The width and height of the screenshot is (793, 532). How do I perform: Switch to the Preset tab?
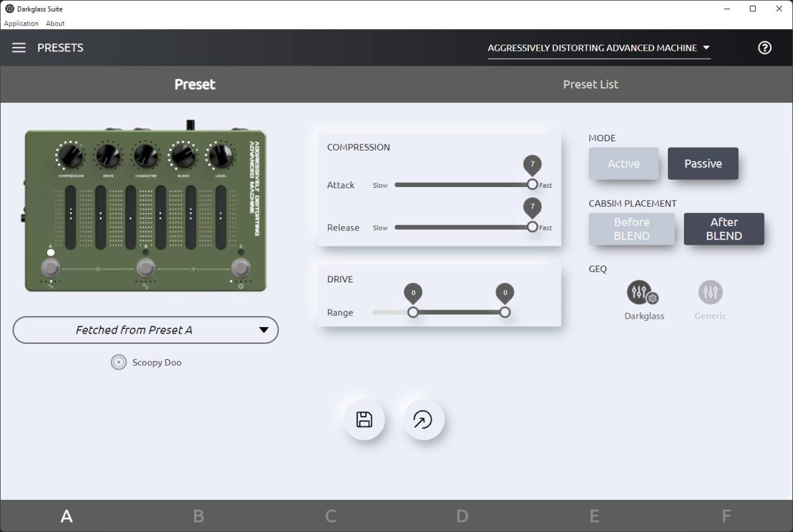[x=195, y=84]
